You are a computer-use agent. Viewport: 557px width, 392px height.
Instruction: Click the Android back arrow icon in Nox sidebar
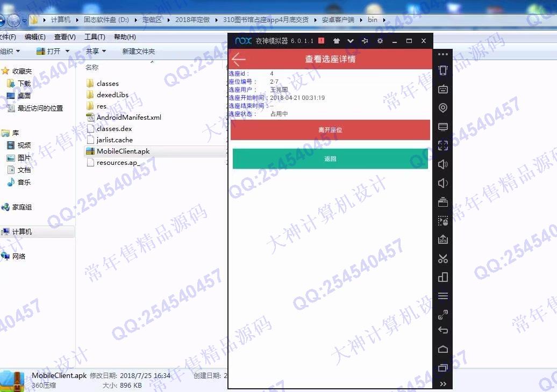point(443,330)
